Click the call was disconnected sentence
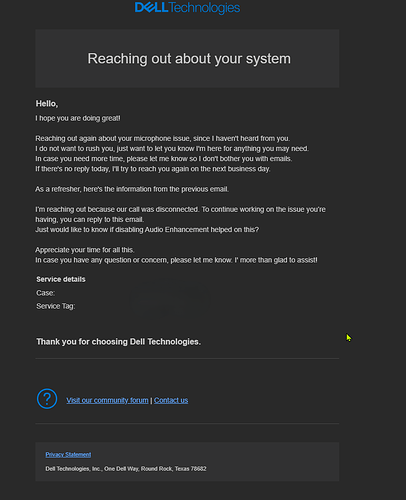 180,214
